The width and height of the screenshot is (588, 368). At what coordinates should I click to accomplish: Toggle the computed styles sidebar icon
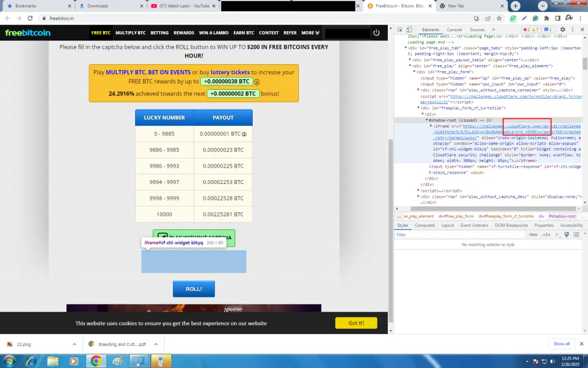576,235
